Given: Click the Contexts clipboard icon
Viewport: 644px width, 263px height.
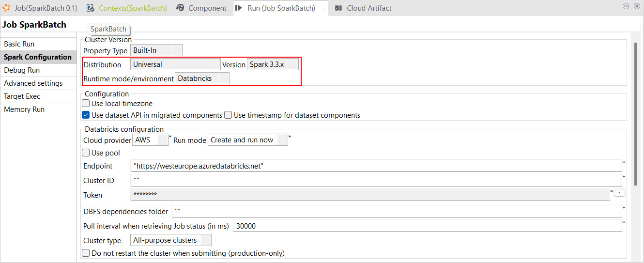Looking at the screenshot, I should (x=91, y=8).
